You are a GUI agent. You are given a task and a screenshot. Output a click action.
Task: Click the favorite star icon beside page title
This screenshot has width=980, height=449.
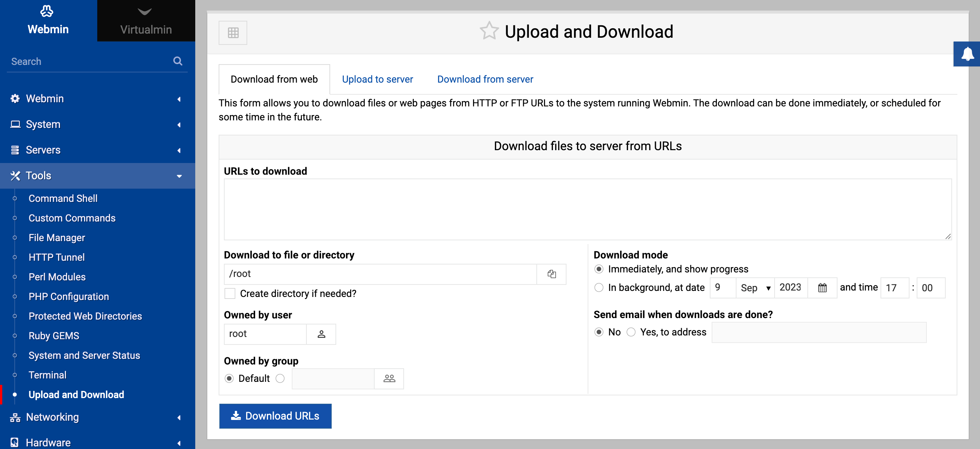point(488,31)
